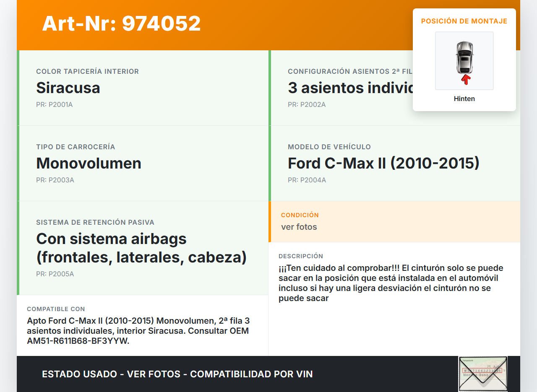Viewport: 537px width, 392px height.
Task: Click the 'Posición de montaje' card title
Action: (464, 21)
